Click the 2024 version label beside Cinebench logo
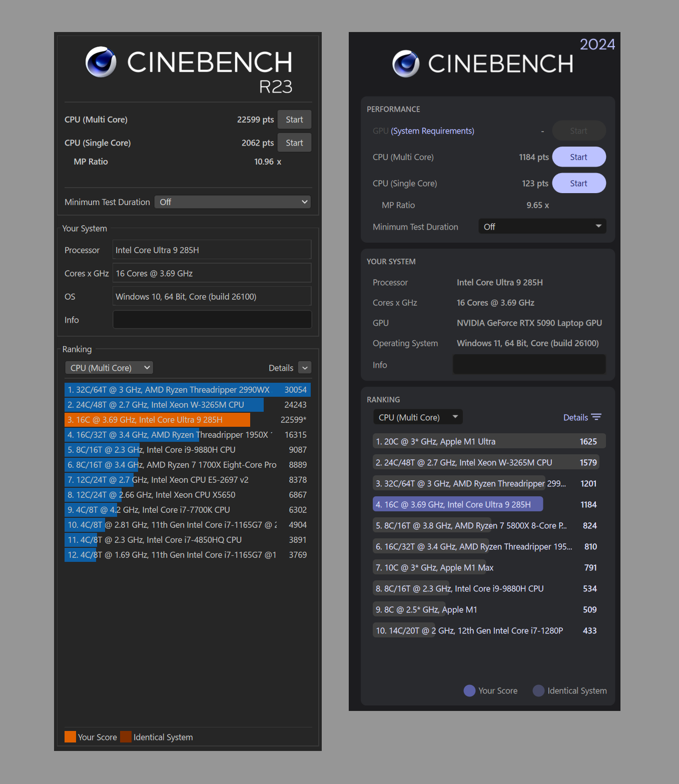The image size is (679, 784). point(597,45)
